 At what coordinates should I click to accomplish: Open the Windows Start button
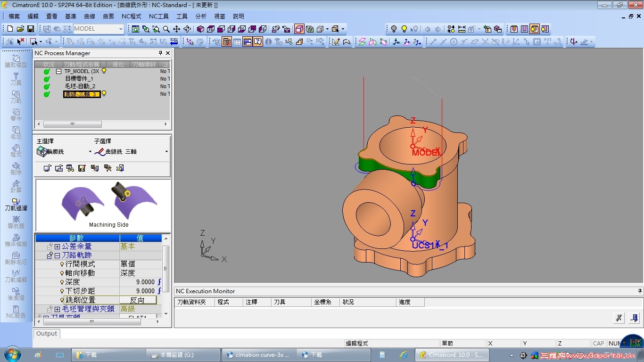12,354
